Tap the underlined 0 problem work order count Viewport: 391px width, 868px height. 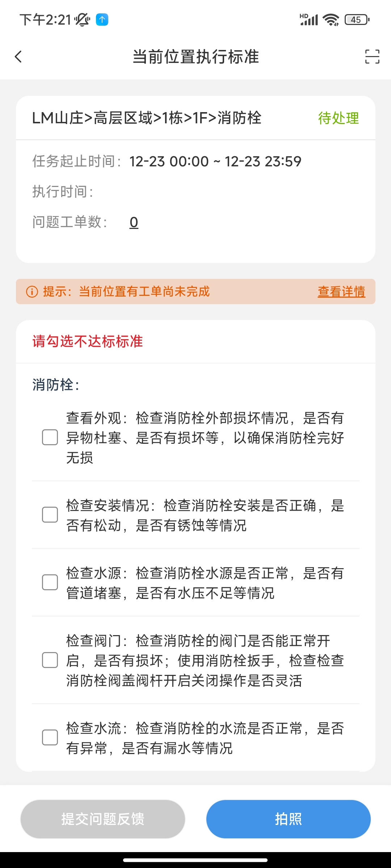click(133, 223)
